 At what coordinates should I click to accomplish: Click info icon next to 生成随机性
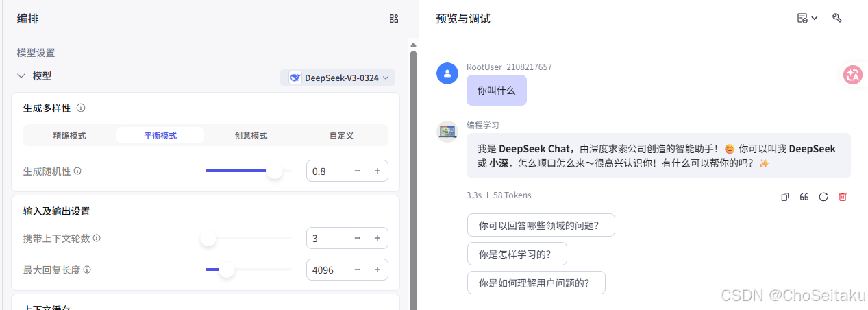(x=77, y=171)
